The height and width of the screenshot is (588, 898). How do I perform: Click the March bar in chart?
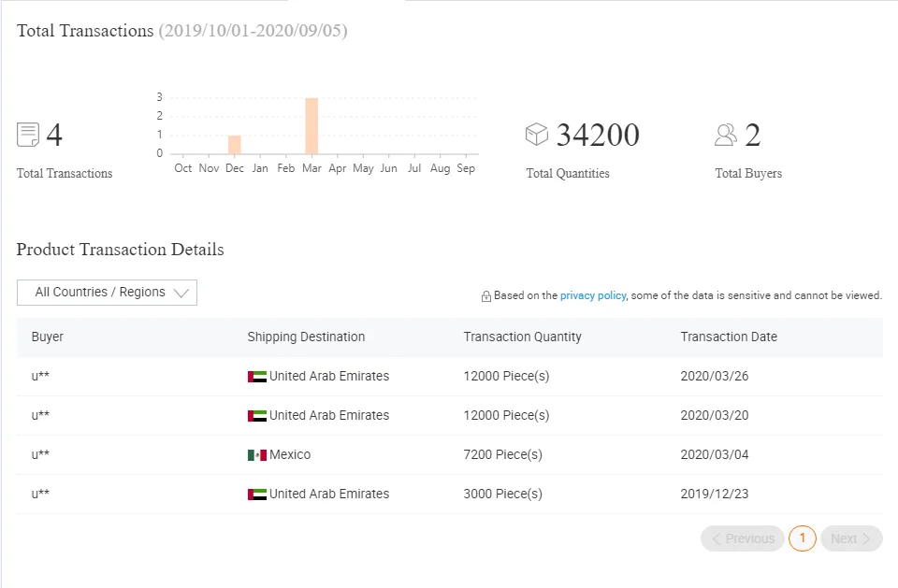pos(311,126)
